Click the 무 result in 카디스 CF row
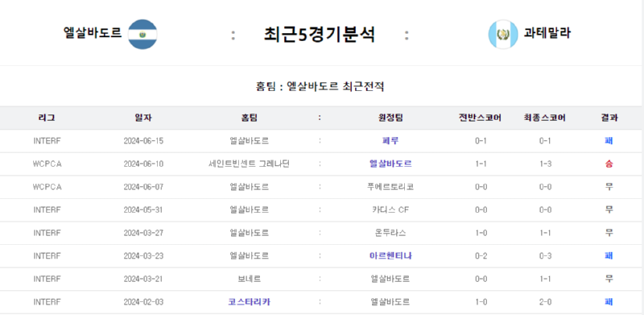644x315 pixels. point(609,210)
